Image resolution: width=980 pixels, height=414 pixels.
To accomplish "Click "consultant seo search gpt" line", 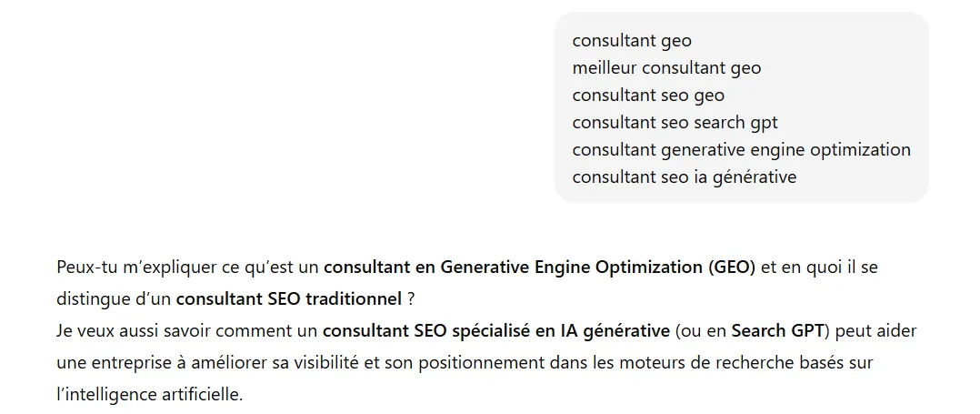I will pyautogui.click(x=675, y=123).
